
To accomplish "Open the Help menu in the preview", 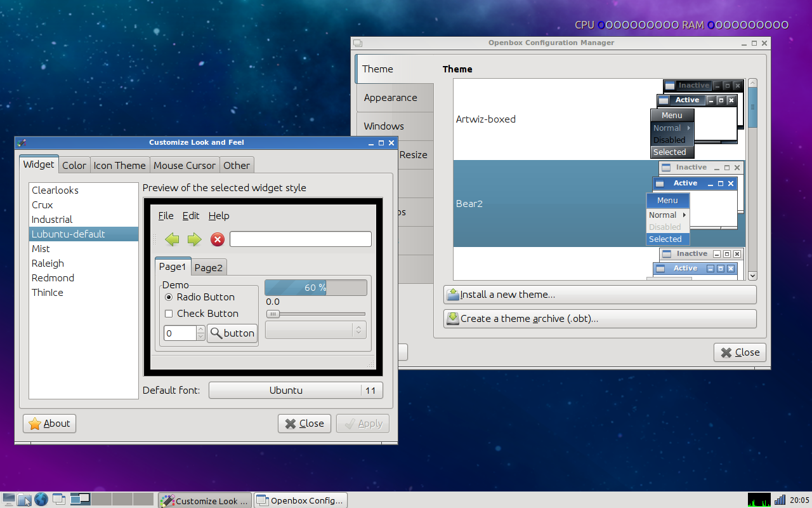I will [219, 216].
